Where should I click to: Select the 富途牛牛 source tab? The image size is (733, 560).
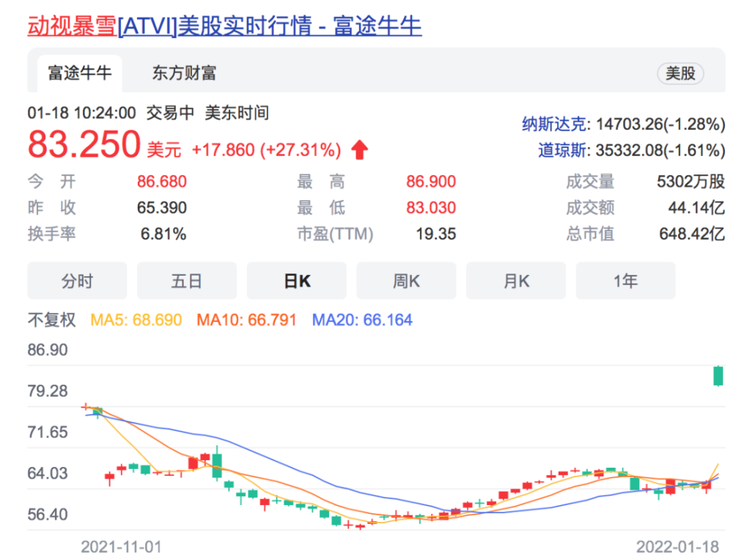[79, 73]
